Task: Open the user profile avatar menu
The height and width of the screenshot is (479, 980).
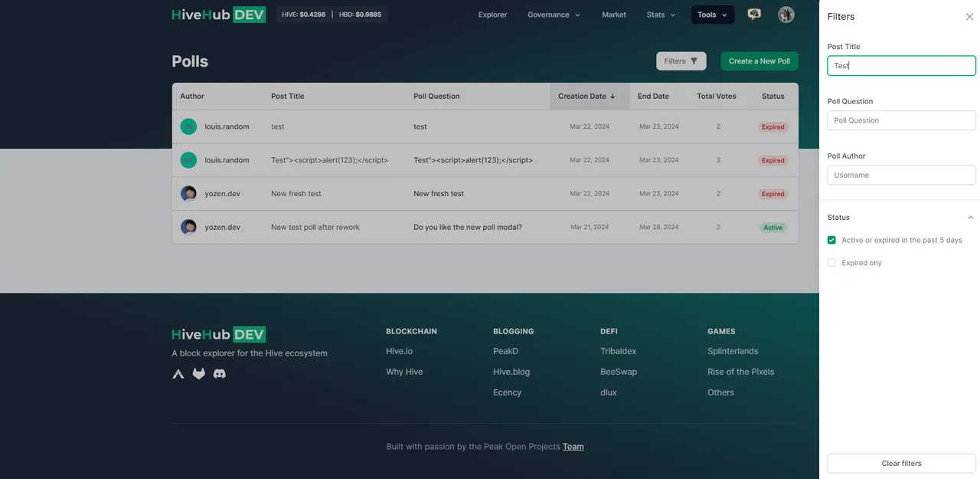Action: (786, 15)
